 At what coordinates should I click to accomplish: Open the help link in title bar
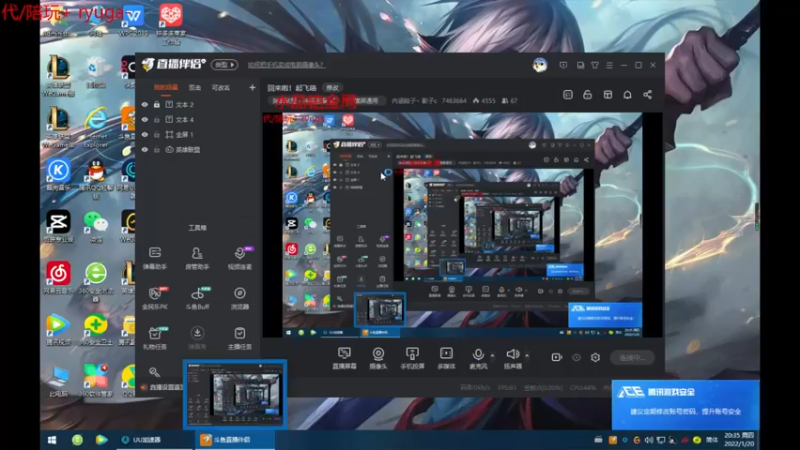pos(286,65)
